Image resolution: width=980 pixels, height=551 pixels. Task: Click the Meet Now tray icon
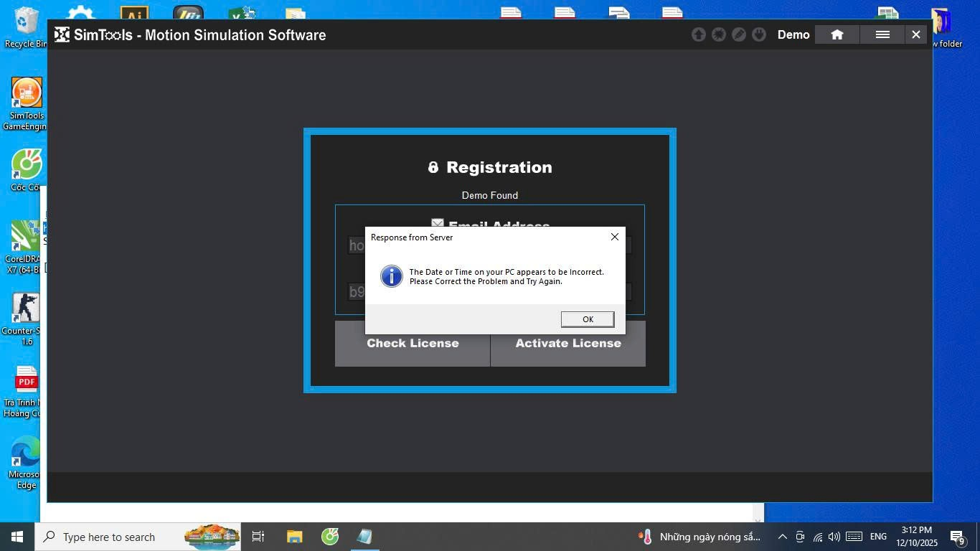pos(800,537)
